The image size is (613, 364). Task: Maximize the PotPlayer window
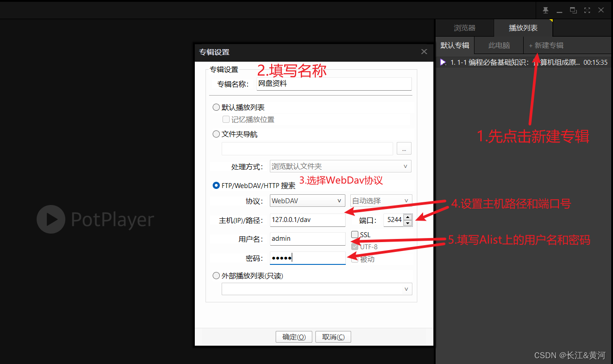pyautogui.click(x=573, y=10)
